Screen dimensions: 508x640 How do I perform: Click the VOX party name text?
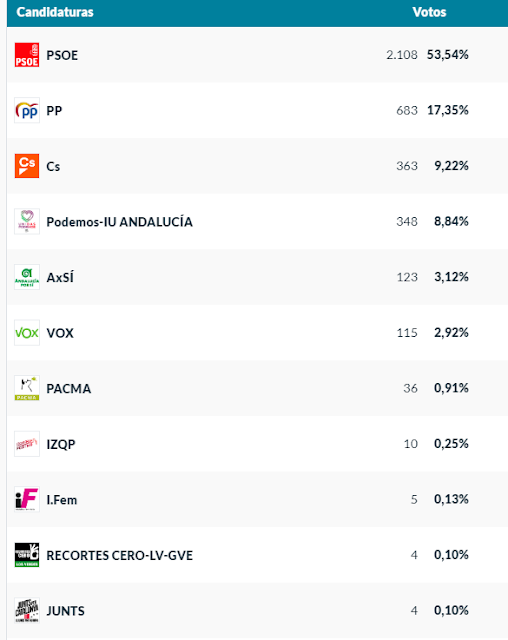tap(60, 333)
